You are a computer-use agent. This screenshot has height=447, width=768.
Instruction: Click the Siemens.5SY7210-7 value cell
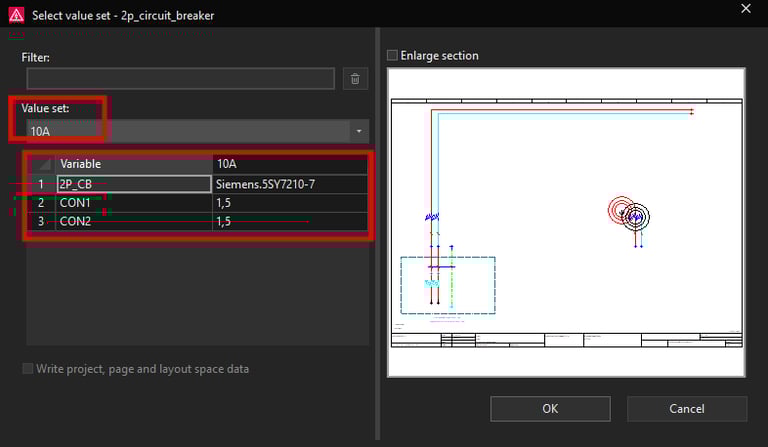point(290,184)
